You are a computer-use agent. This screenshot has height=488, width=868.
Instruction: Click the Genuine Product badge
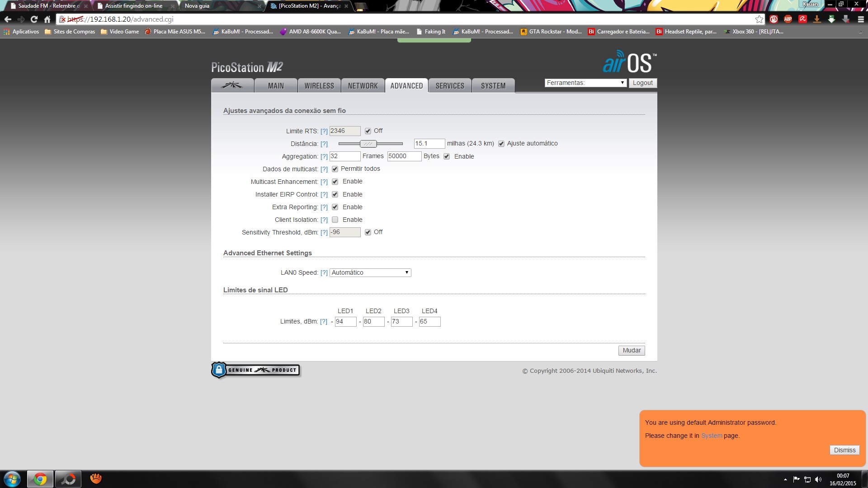(x=255, y=370)
